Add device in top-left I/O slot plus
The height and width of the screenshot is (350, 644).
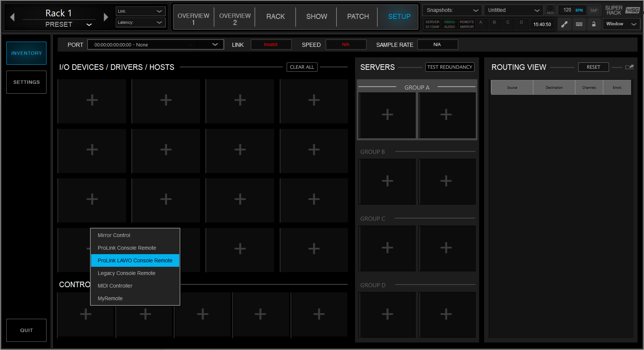pos(92,100)
